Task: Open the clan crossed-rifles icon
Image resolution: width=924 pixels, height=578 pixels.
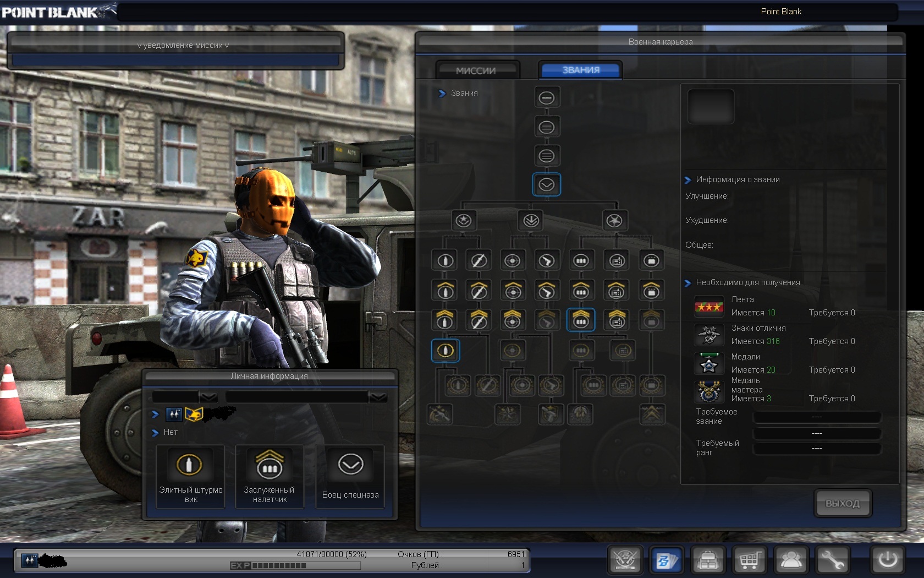Action: [x=625, y=560]
